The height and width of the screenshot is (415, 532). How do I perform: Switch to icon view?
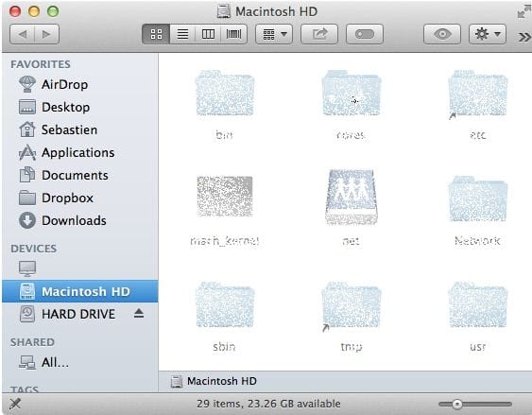156,34
